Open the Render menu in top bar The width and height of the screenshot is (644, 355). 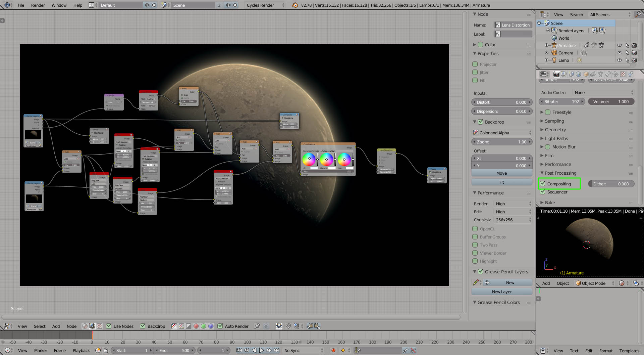coord(38,5)
